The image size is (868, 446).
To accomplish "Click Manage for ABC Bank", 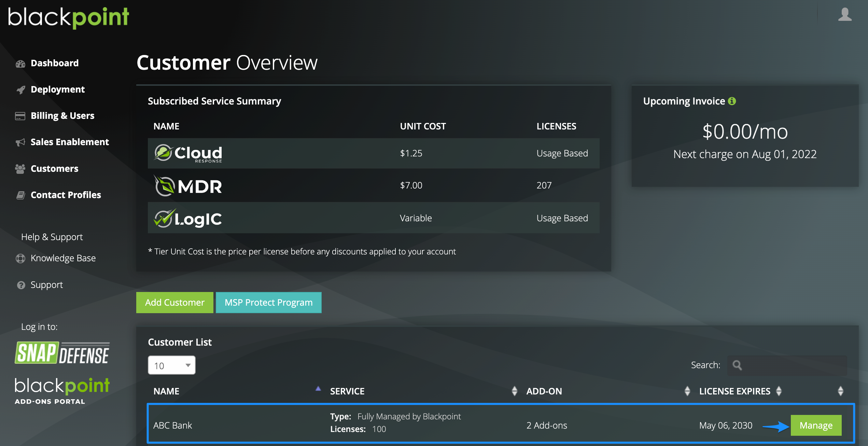I will (x=816, y=426).
